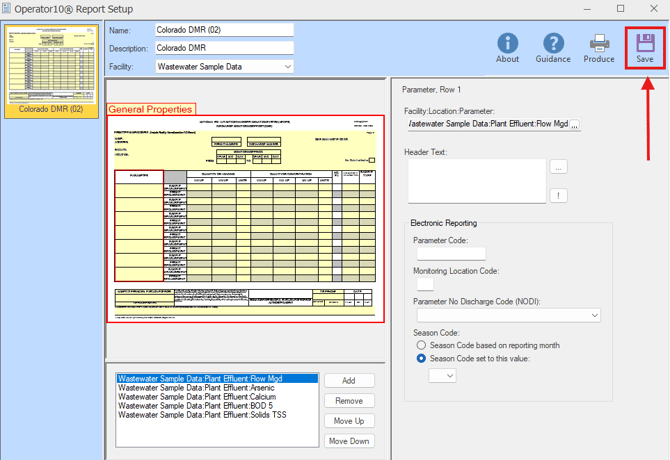Save the report setup

645,47
